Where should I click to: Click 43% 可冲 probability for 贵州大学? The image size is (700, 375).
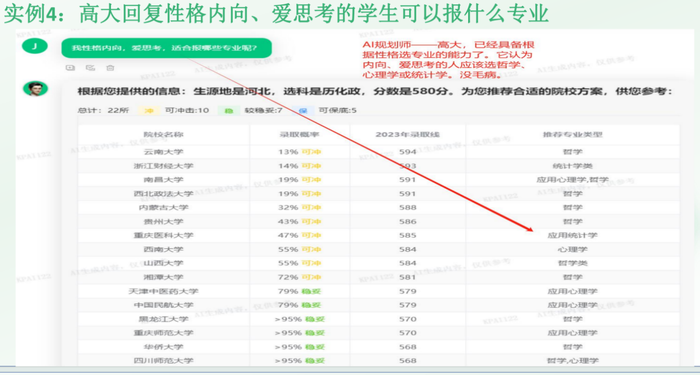pyautogui.click(x=299, y=221)
